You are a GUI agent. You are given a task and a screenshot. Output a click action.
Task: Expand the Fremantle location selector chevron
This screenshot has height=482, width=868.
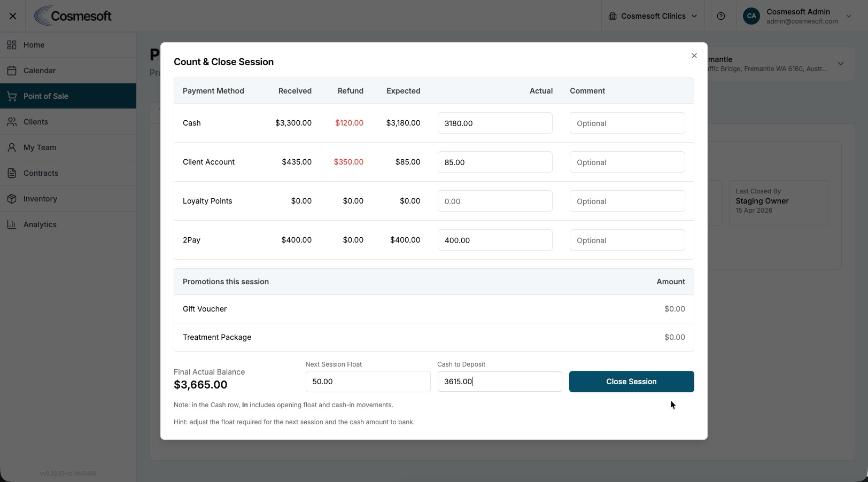pyautogui.click(x=841, y=64)
